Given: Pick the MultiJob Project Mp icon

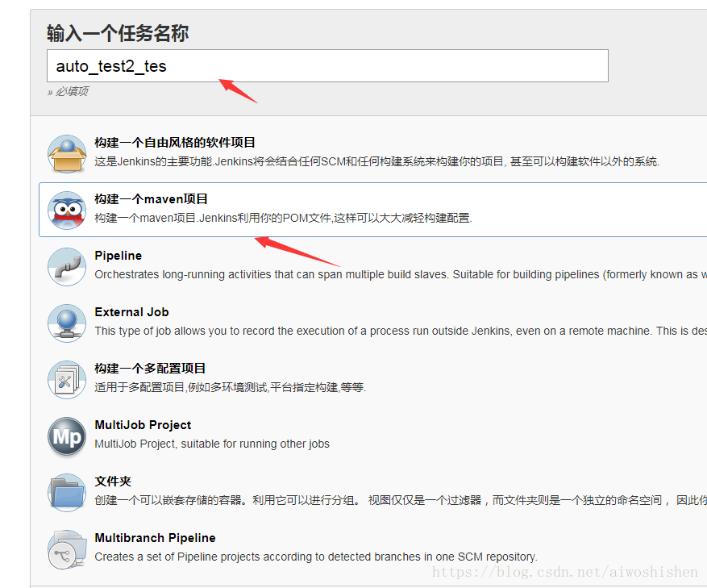Looking at the screenshot, I should pos(67,436).
